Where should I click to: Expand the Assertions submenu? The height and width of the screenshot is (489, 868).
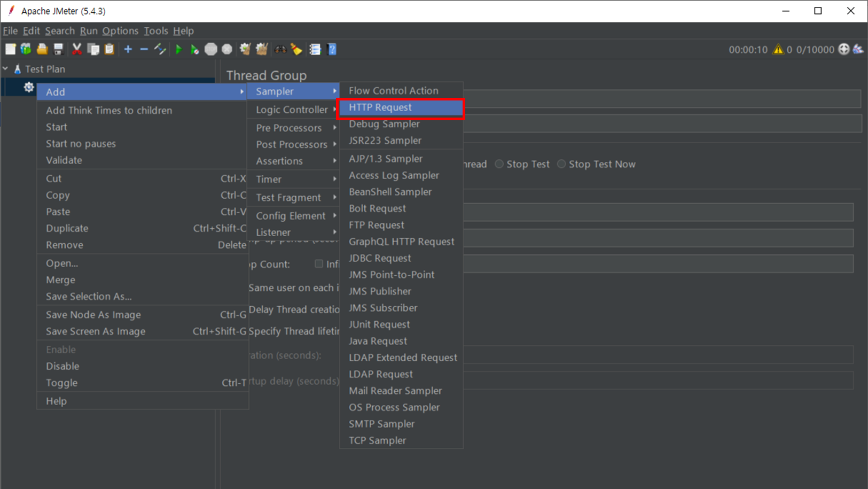pyautogui.click(x=294, y=161)
